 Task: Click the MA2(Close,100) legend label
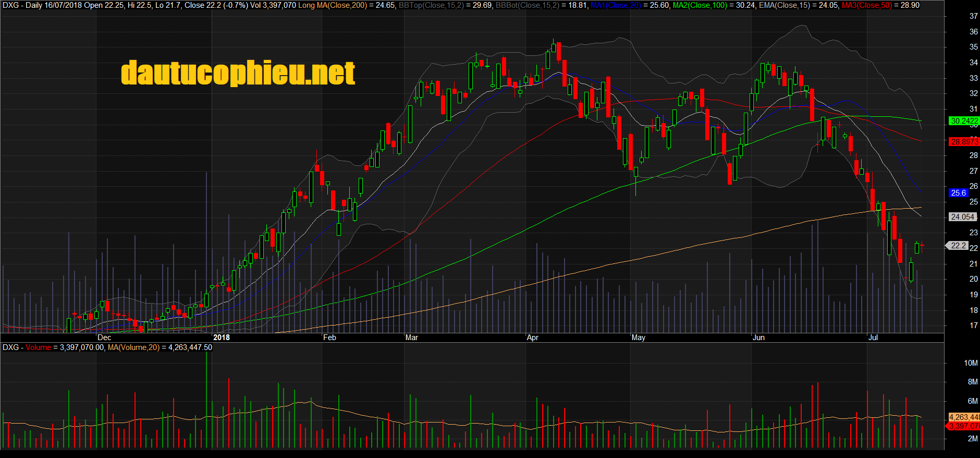point(700,5)
